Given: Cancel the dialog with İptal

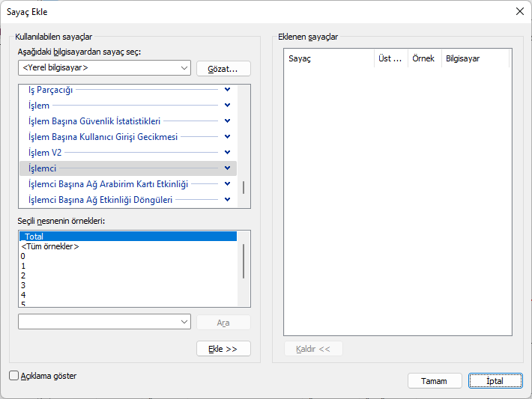Looking at the screenshot, I should click(x=495, y=381).
